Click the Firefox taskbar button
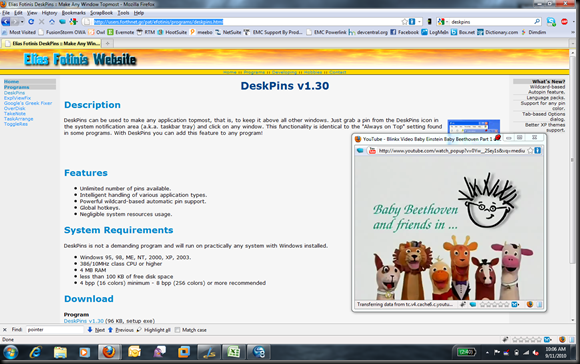 (x=109, y=352)
